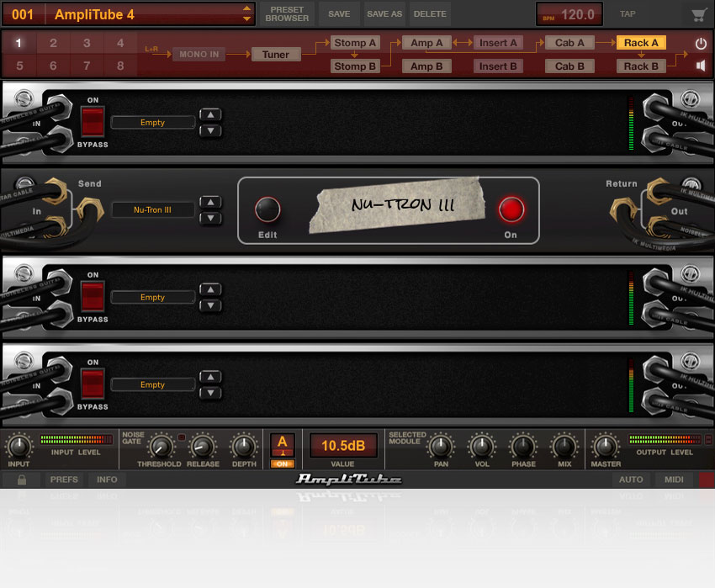The height and width of the screenshot is (588, 715).
Task: Select the Insert A module
Action: pyautogui.click(x=498, y=43)
